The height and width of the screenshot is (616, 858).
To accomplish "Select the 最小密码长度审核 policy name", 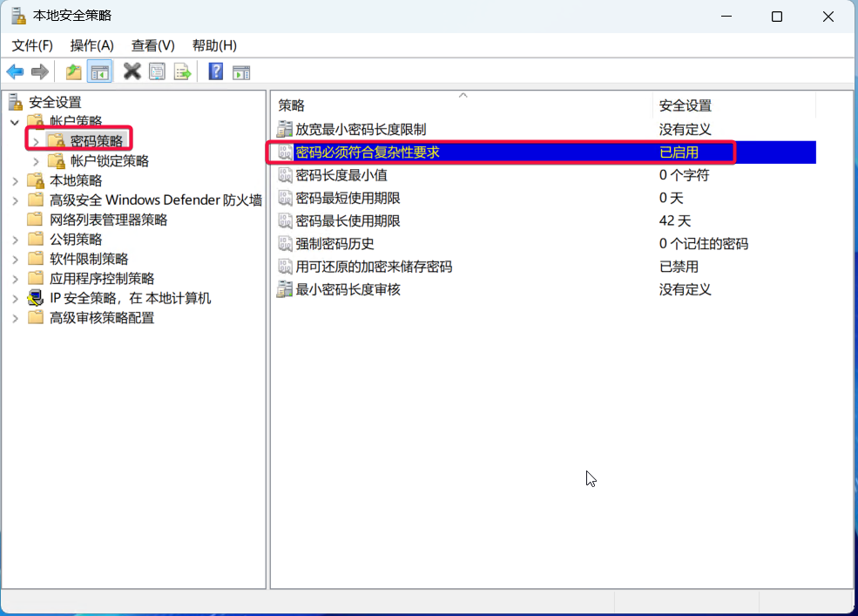I will click(x=348, y=289).
